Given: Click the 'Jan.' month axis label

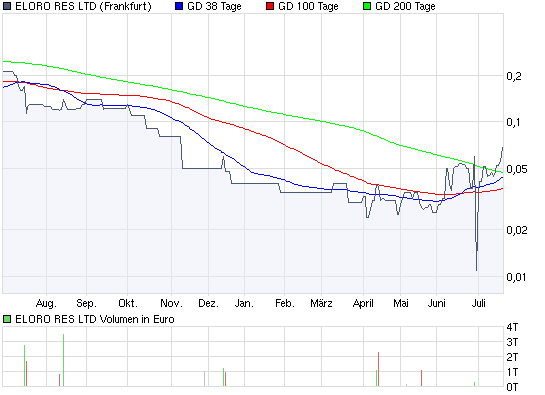Looking at the screenshot, I should [244, 304].
